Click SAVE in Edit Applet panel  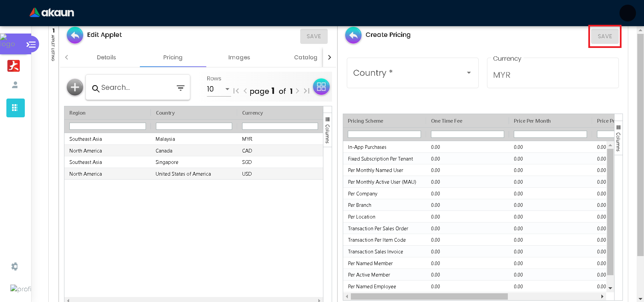pyautogui.click(x=314, y=36)
